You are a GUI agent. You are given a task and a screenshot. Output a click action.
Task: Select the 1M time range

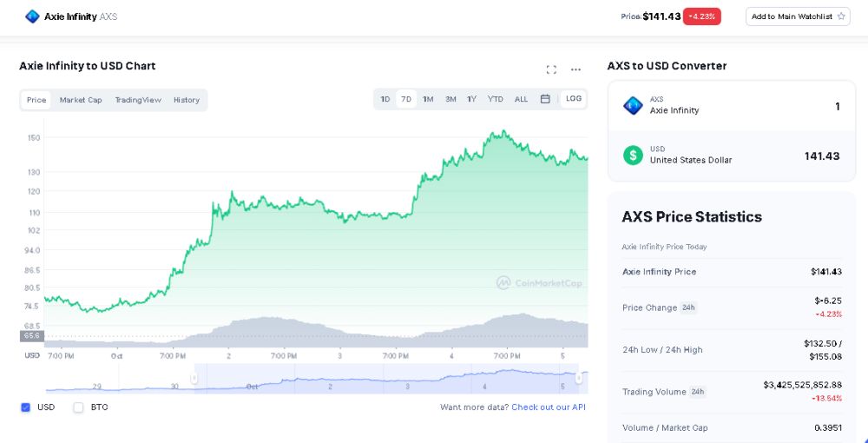[x=428, y=99]
